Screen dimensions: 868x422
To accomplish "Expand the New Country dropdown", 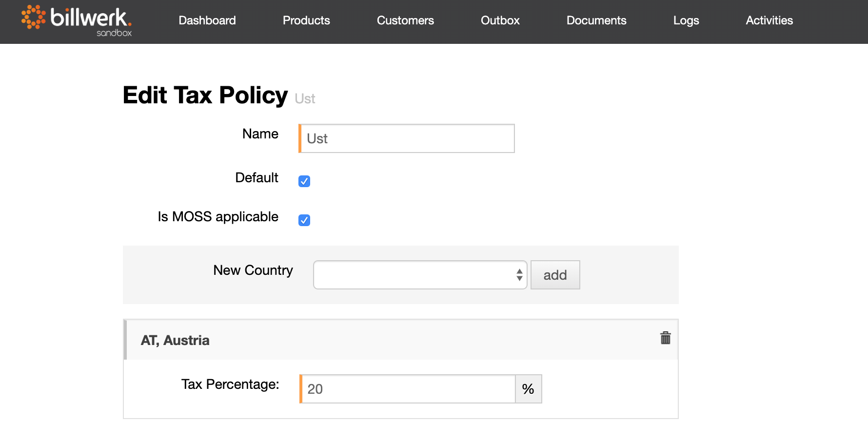I will [x=420, y=275].
